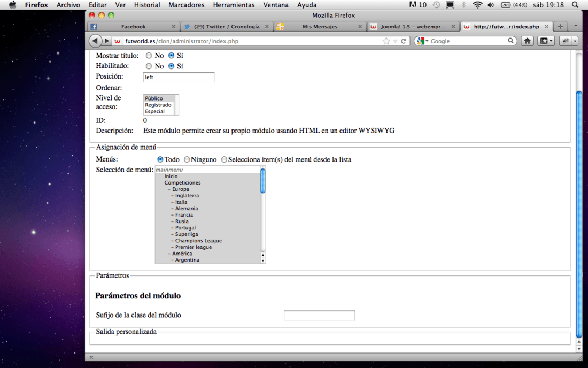Select Alemania in menu list
The height and width of the screenshot is (368, 588).
208,208
